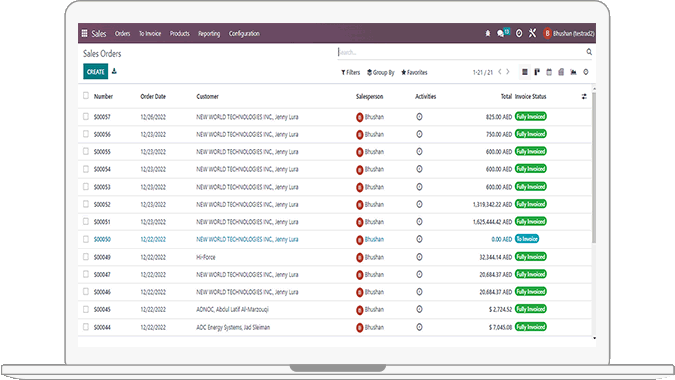Select checkbox for order S00056
The height and width of the screenshot is (380, 675).
[86, 134]
